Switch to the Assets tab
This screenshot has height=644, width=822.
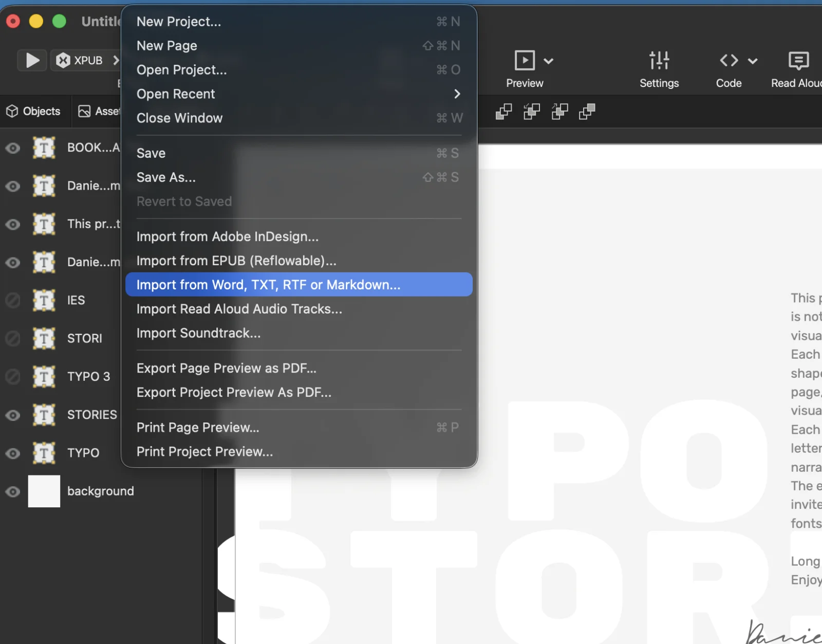(x=99, y=111)
